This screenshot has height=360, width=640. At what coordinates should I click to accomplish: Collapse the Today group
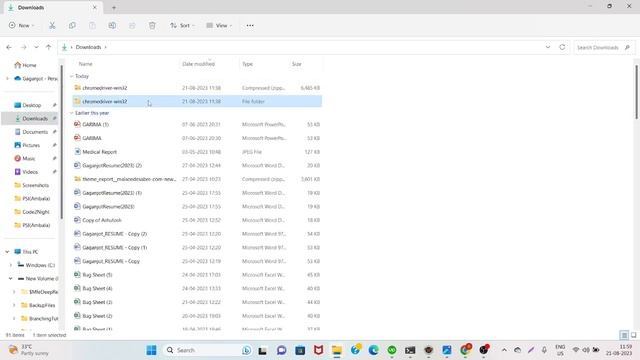71,76
